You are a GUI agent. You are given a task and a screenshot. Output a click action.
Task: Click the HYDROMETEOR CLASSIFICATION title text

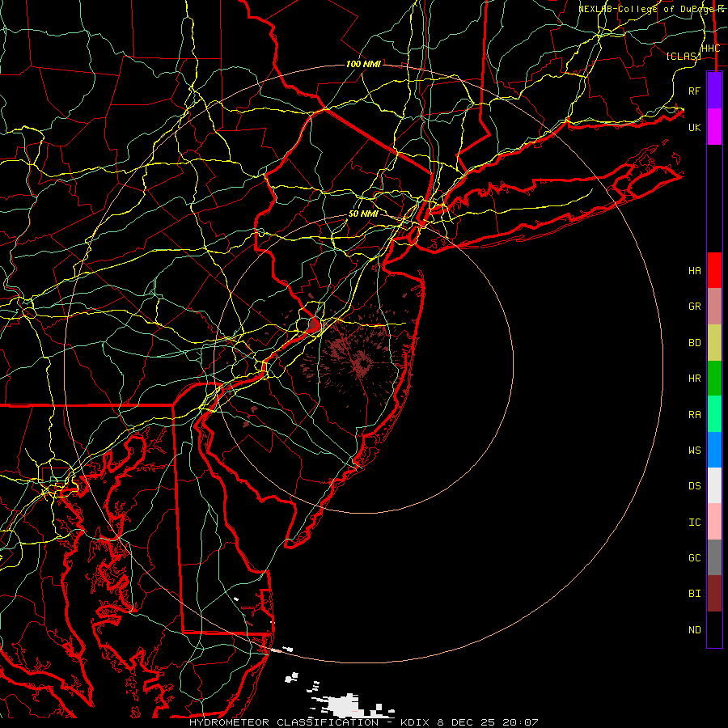point(284,722)
